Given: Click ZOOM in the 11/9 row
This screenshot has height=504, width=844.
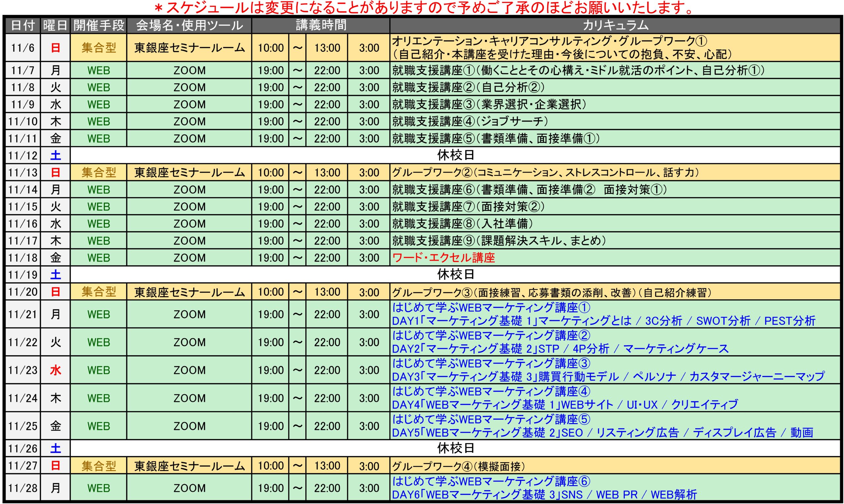Looking at the screenshot, I should pyautogui.click(x=189, y=104).
